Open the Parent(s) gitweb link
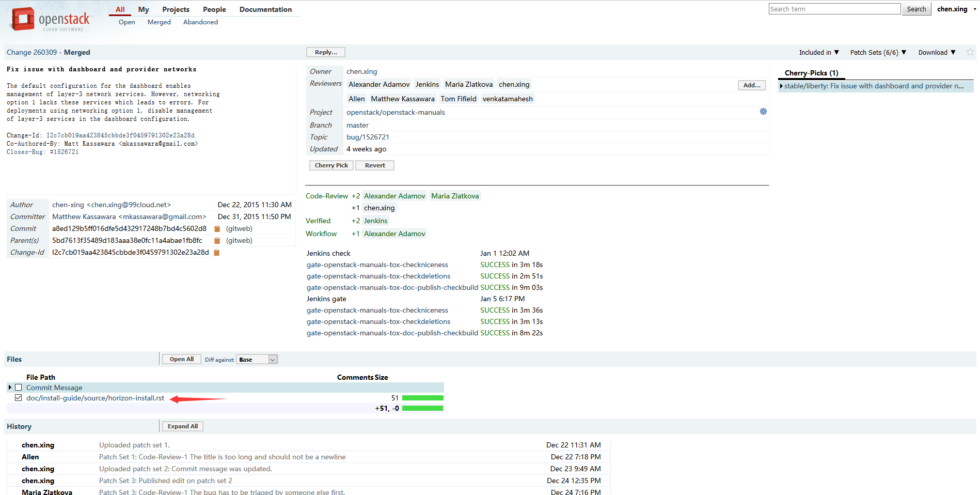The height and width of the screenshot is (495, 980). (239, 241)
